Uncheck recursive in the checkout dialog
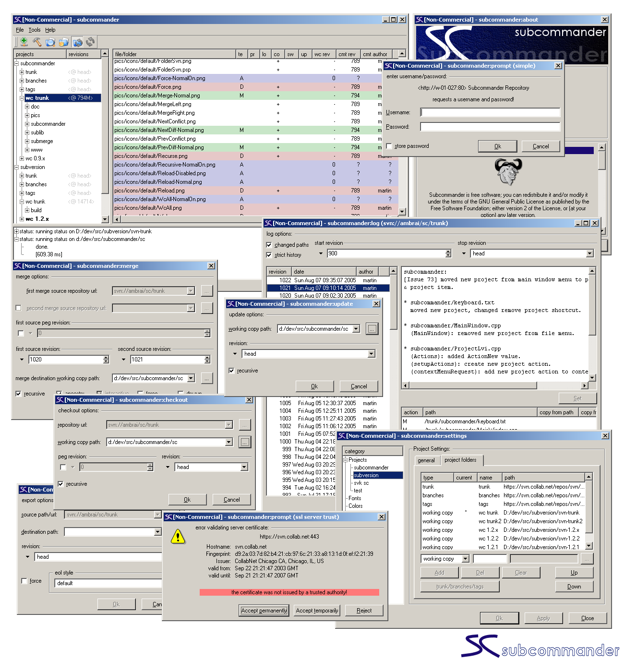 click(x=60, y=484)
